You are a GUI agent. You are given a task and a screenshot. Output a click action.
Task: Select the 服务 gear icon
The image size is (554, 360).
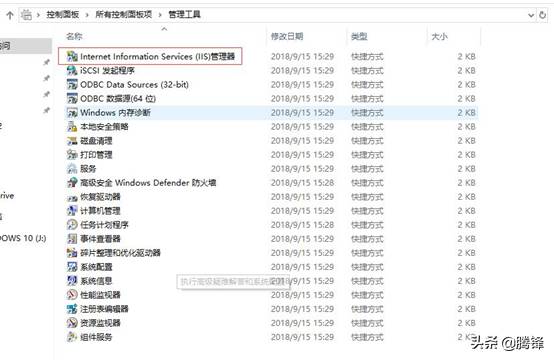[x=72, y=169]
